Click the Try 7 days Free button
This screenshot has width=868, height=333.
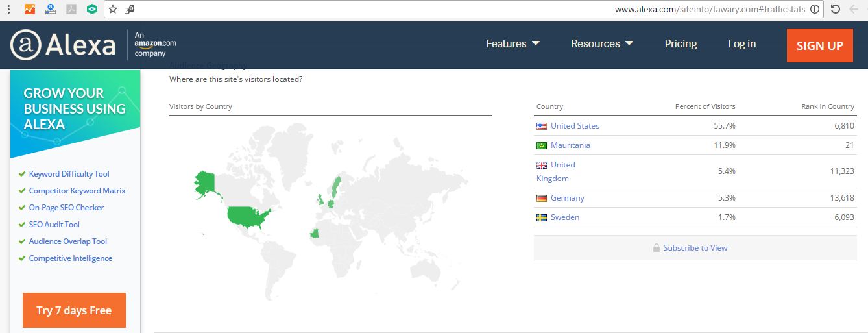[x=74, y=310]
